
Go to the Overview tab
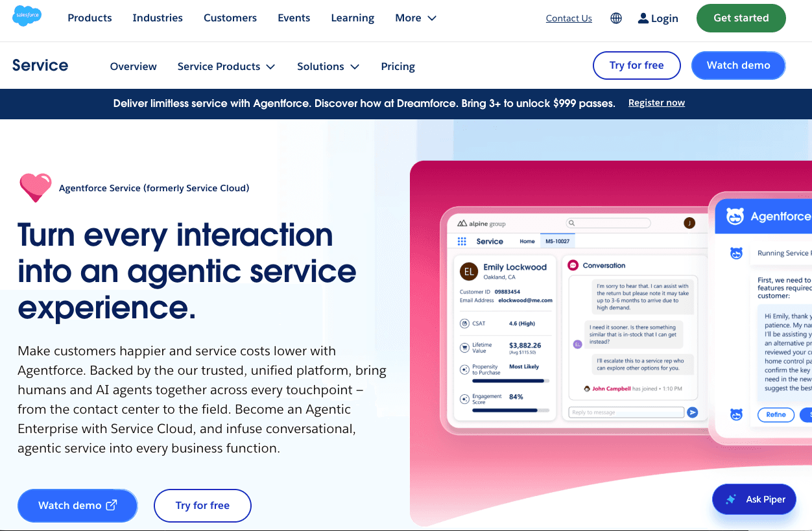(x=134, y=66)
